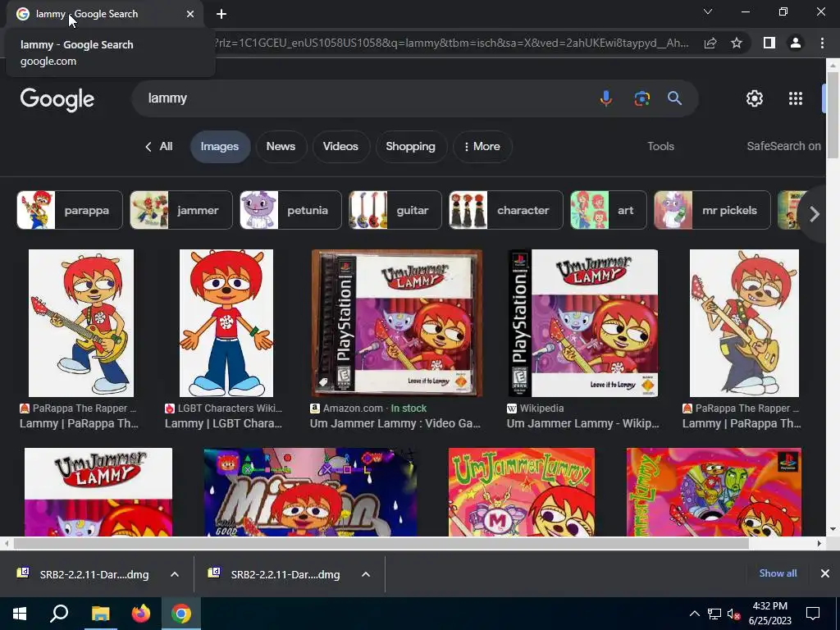Filter images by jammer chip
Screen dimensions: 840x630
point(181,210)
